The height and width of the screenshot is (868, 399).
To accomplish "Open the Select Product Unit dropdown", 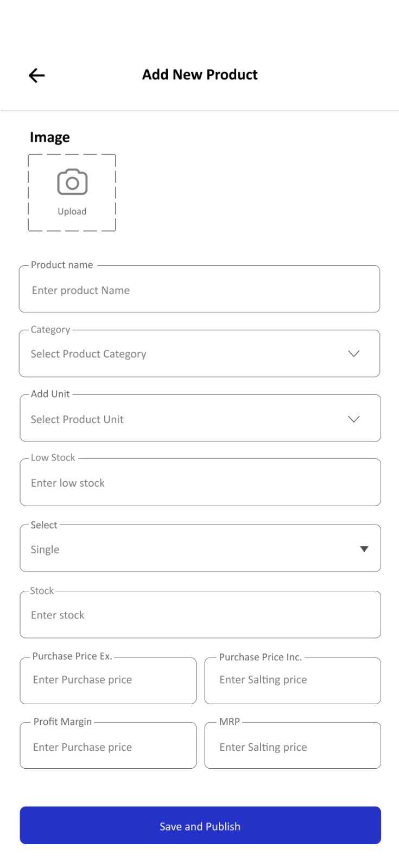I will click(200, 418).
